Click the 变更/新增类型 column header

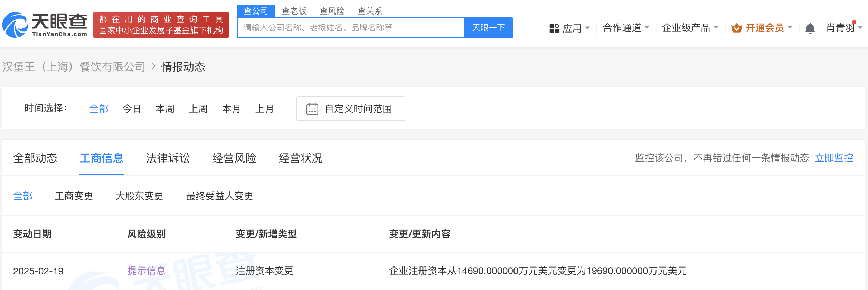pyautogui.click(x=266, y=234)
